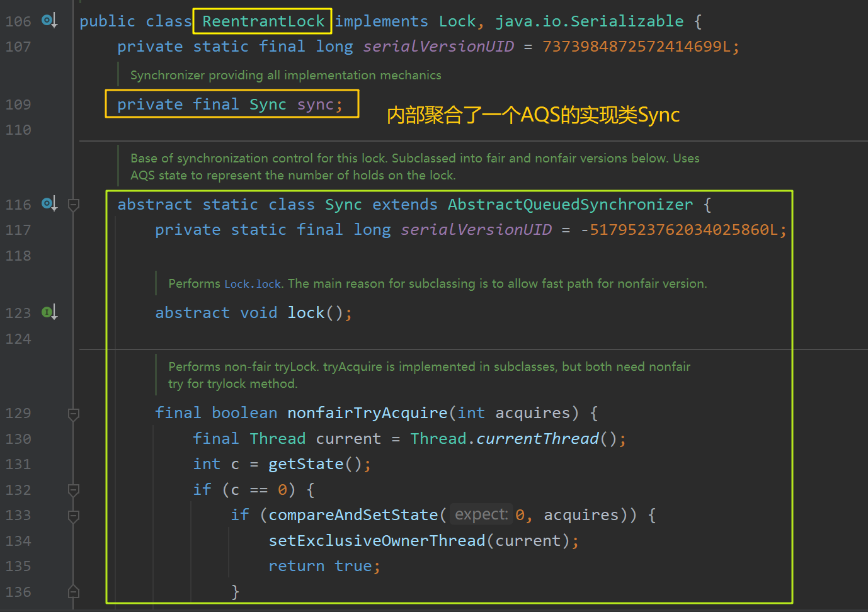Image resolution: width=868 pixels, height=612 pixels.
Task: Click the ReentrantLock class name
Action: tap(263, 21)
